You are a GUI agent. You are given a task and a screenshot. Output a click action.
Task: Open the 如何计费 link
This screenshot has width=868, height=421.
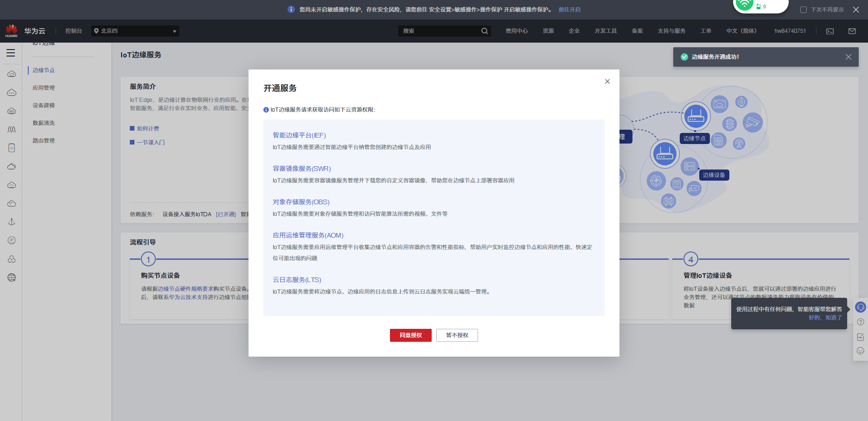tap(148, 129)
